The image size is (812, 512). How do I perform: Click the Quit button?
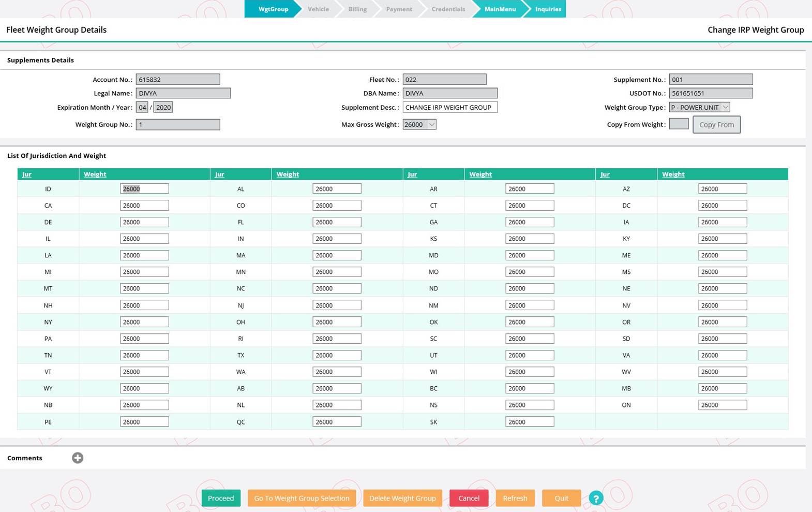pyautogui.click(x=561, y=498)
